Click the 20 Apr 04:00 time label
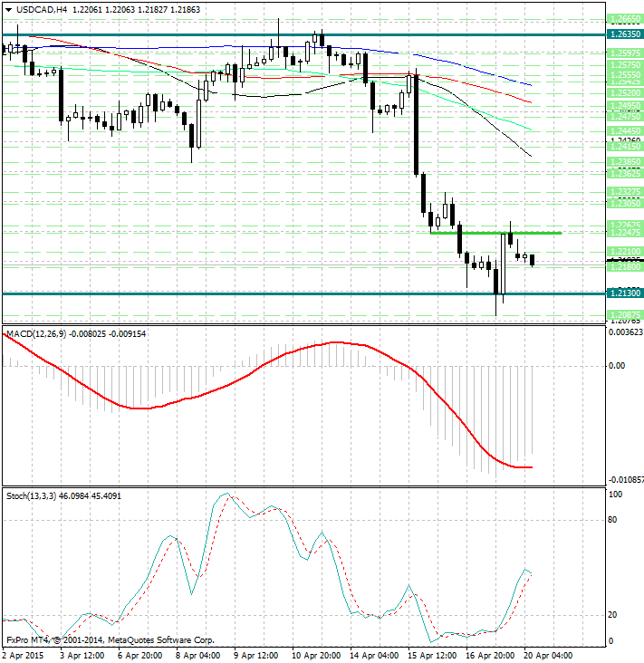 (548, 656)
